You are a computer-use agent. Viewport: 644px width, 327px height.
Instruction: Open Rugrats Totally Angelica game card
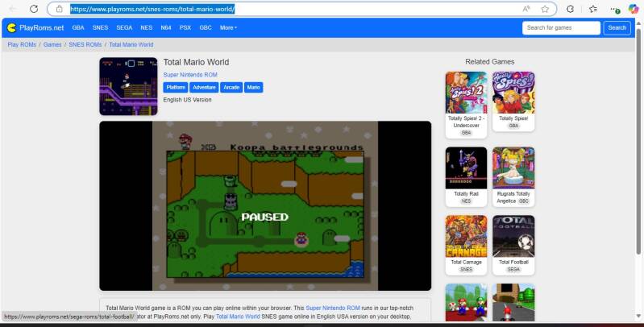(513, 177)
